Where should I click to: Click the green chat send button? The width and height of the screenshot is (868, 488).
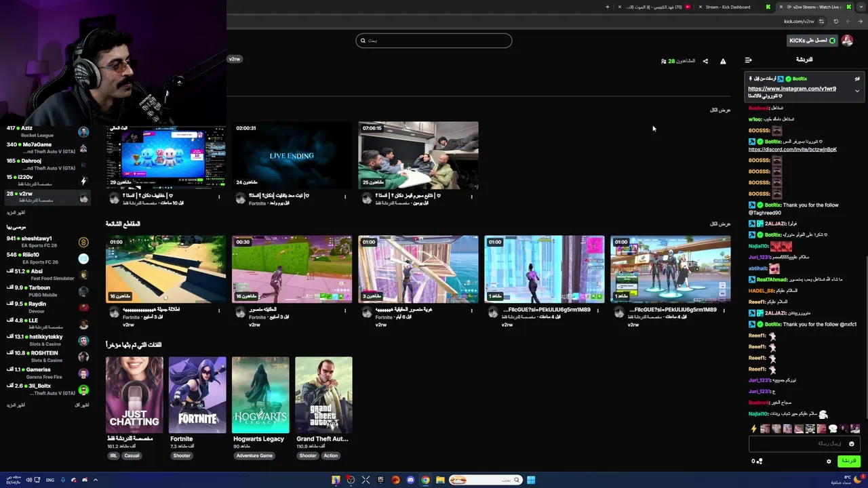(x=848, y=461)
